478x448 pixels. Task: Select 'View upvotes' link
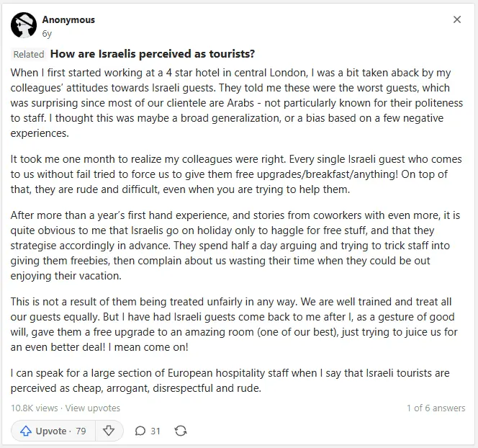(93, 408)
